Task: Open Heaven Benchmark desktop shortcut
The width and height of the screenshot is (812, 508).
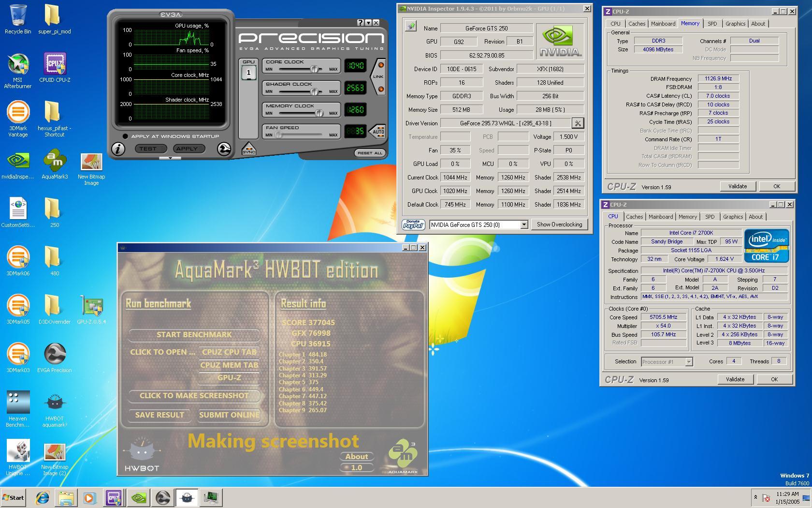Action: [18, 409]
